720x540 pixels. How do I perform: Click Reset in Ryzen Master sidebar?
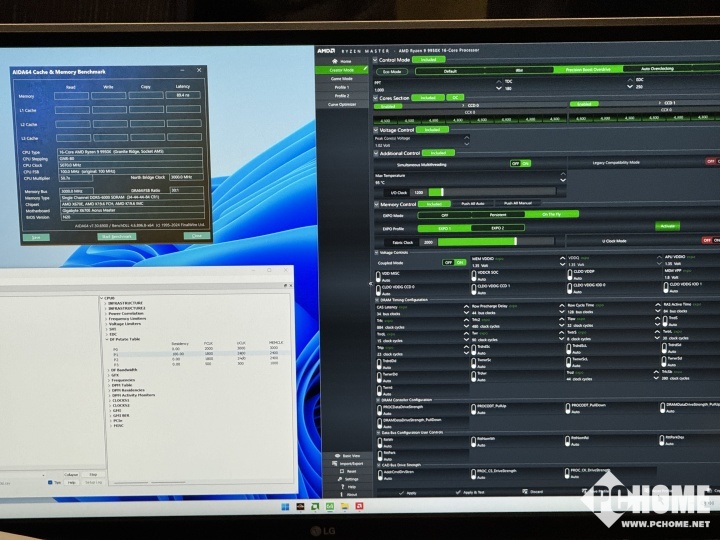coord(348,471)
